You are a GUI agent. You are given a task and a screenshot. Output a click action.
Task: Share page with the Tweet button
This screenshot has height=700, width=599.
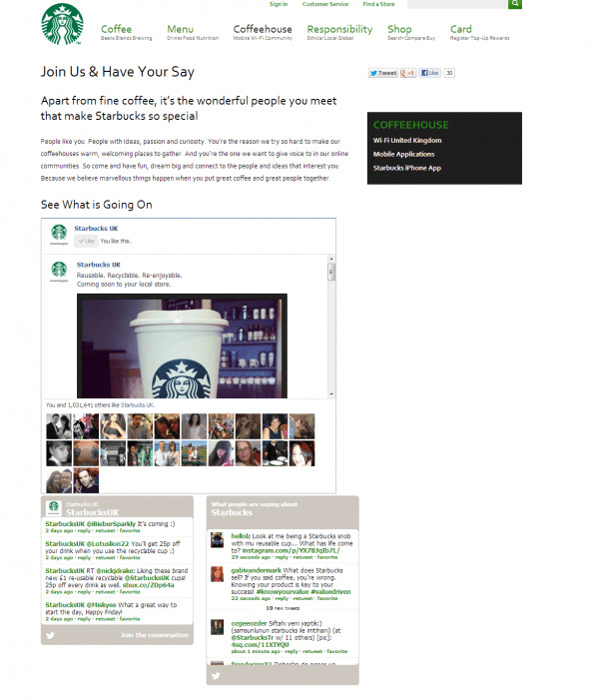(383, 73)
